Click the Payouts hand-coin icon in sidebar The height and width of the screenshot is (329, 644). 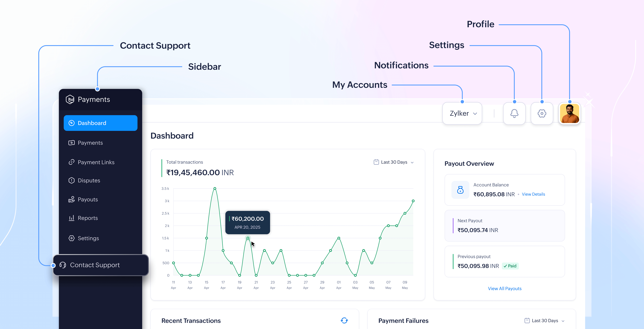pos(72,199)
